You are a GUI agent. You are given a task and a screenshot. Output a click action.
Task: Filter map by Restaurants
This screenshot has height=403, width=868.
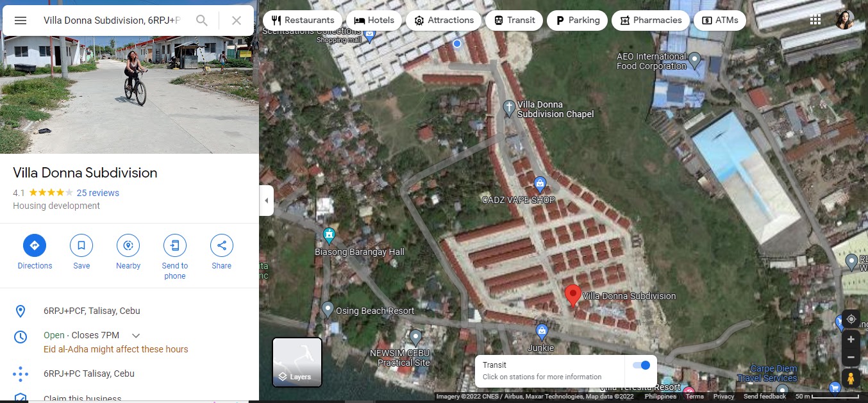coord(302,21)
